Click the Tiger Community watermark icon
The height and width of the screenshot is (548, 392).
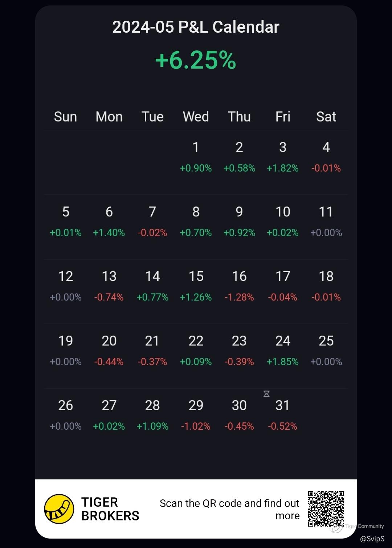click(337, 527)
